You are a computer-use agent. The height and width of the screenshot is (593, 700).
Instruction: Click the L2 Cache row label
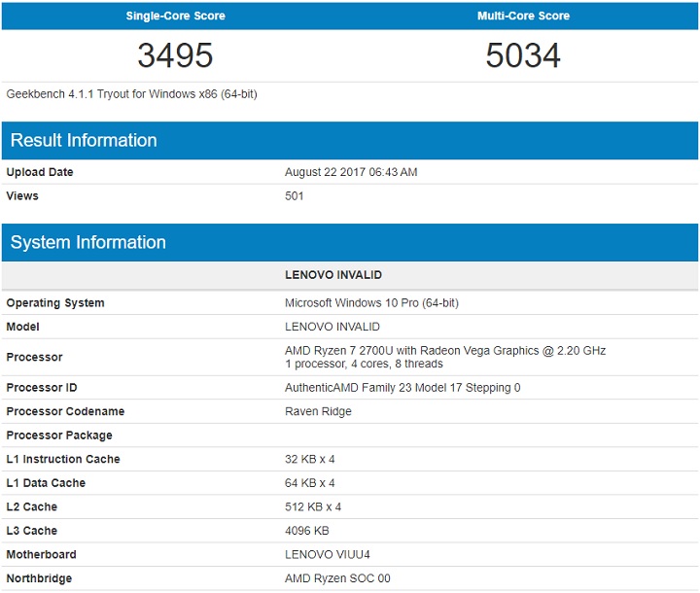point(32,506)
